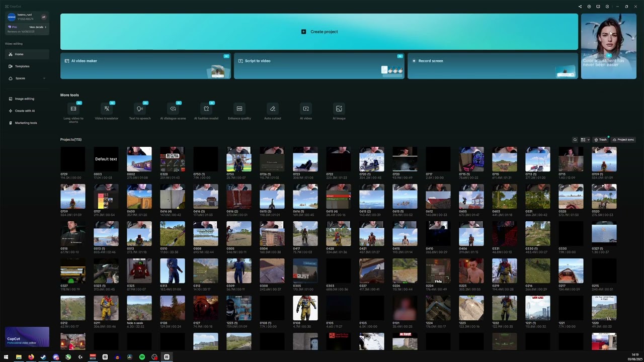Open project 0729 thumbnail

[x=73, y=159]
